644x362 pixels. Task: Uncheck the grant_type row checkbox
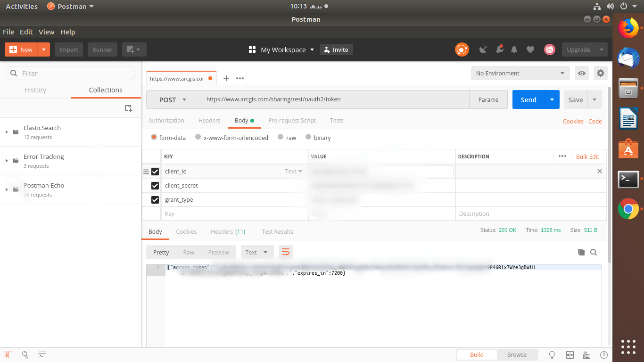(155, 200)
